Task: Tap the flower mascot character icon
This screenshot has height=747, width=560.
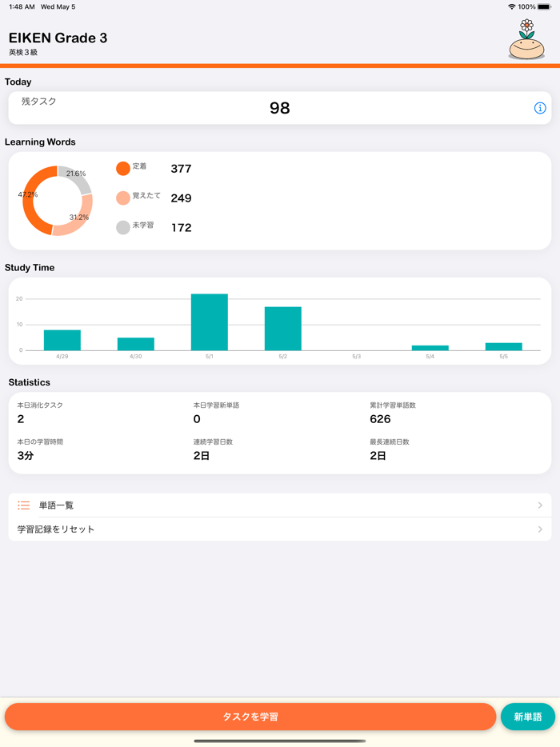Action: [x=526, y=39]
